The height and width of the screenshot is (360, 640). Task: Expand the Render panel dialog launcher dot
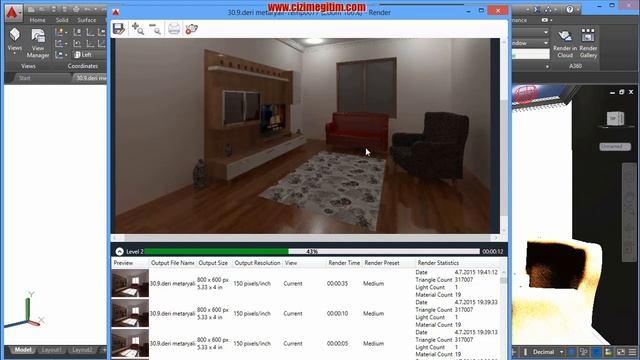[x=547, y=66]
